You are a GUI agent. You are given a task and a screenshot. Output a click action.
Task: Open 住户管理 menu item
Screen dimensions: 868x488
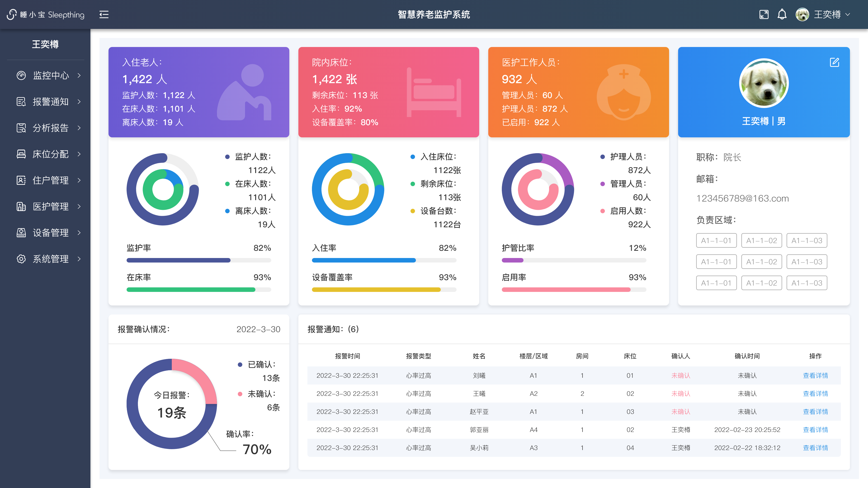51,180
